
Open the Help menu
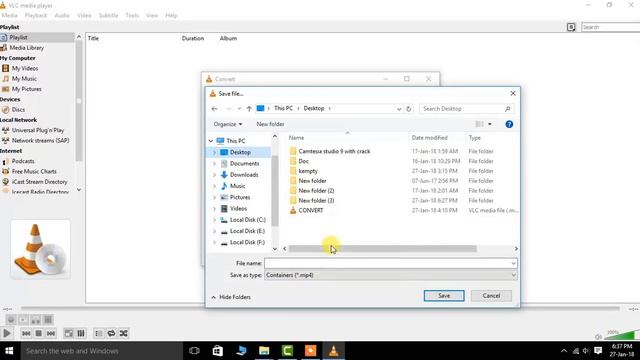coord(171,15)
